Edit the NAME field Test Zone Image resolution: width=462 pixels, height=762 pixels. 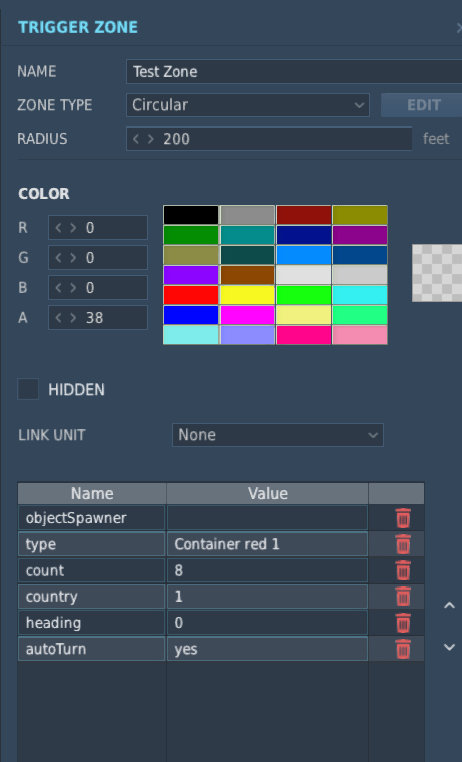(294, 71)
